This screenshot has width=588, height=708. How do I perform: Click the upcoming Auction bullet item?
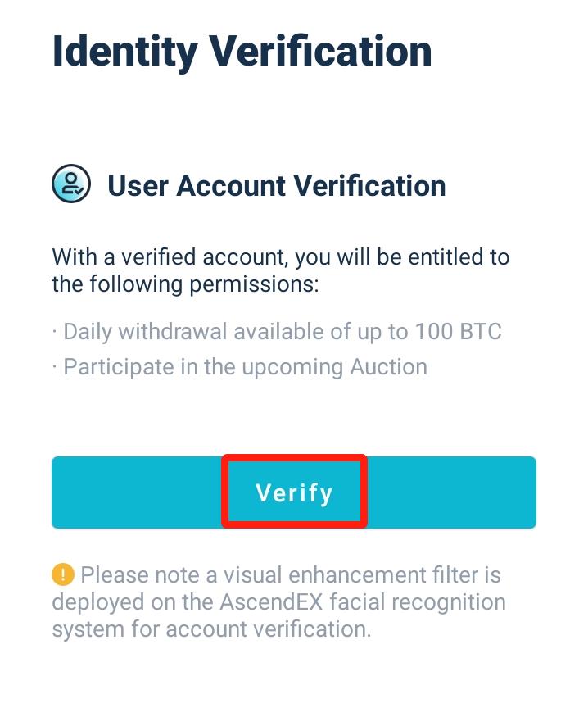tap(239, 366)
